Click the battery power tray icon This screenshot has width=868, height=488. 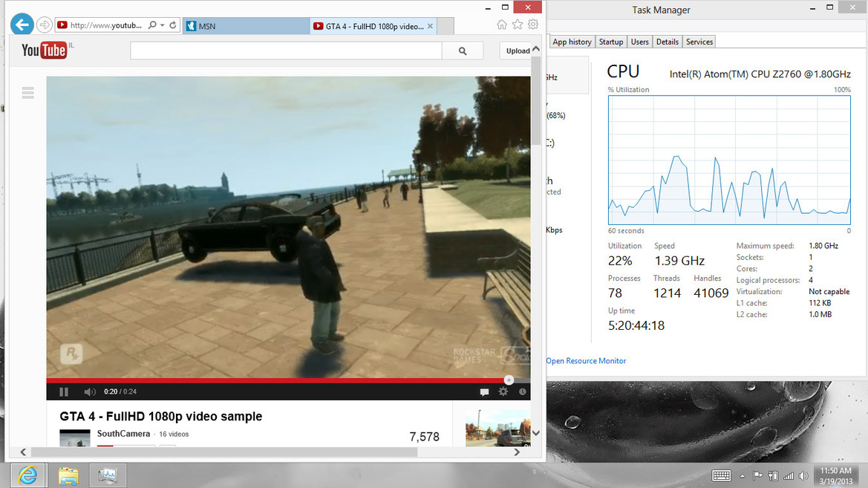click(x=774, y=476)
